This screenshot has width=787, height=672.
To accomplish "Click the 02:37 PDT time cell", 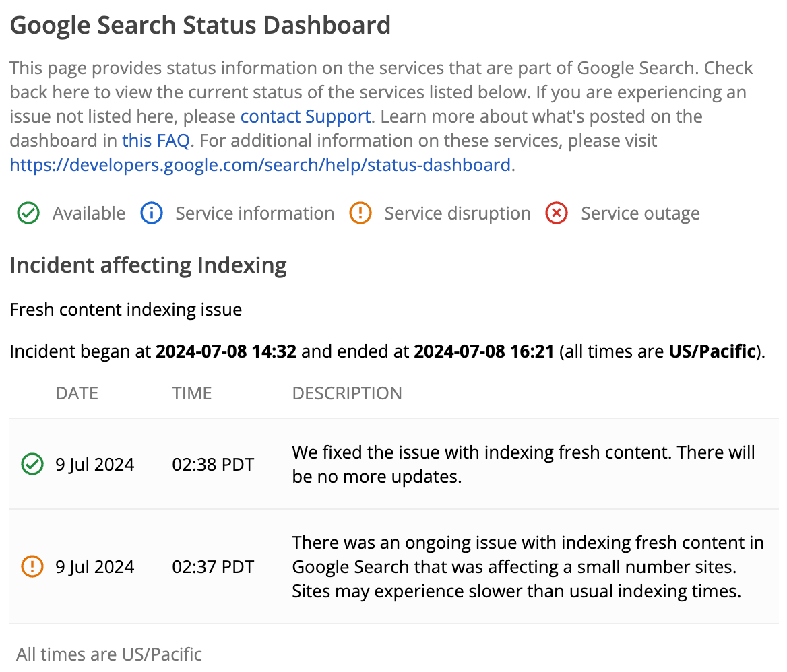I will pos(213,567).
